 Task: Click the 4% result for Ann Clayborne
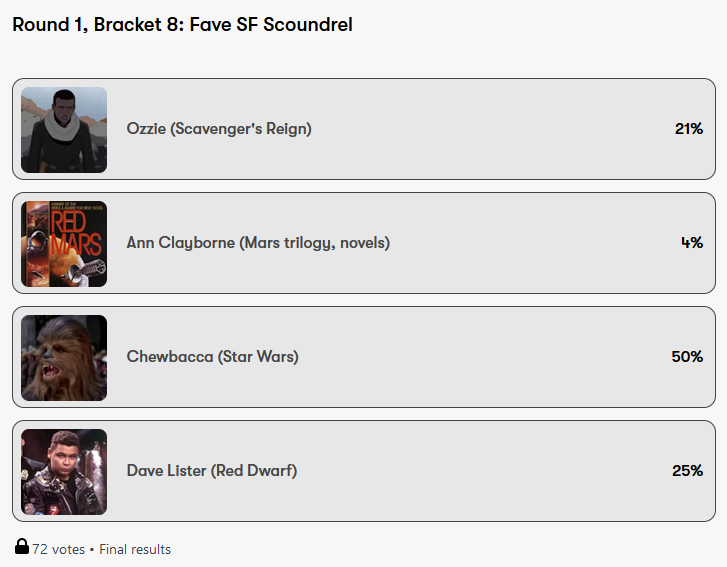click(692, 243)
